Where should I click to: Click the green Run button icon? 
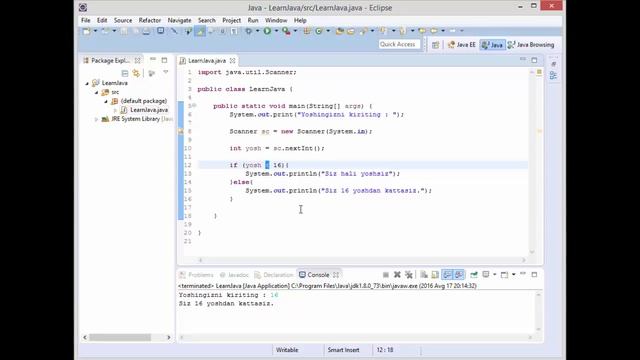coord(267,31)
